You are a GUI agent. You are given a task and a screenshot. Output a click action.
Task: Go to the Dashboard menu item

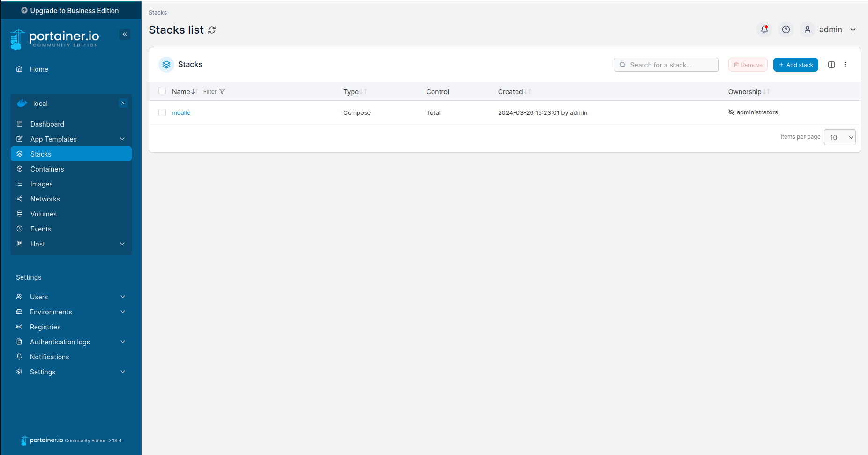click(47, 124)
